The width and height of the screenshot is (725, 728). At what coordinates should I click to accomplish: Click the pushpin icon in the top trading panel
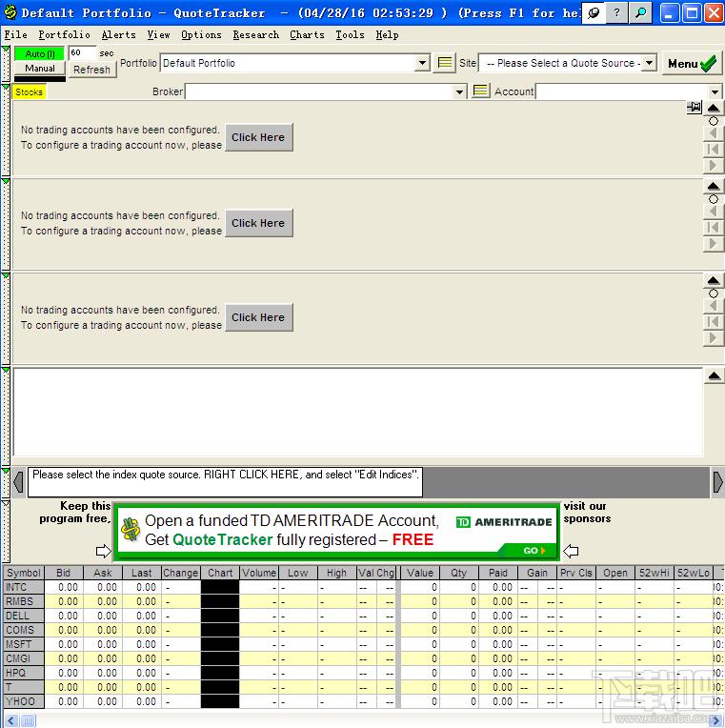pos(695,108)
